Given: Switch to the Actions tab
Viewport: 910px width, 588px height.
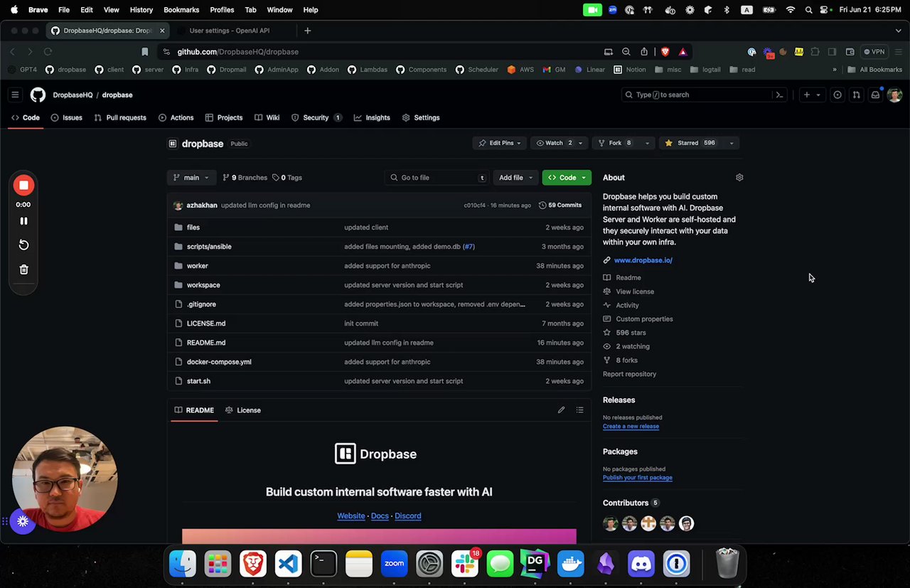Looking at the screenshot, I should (x=176, y=118).
